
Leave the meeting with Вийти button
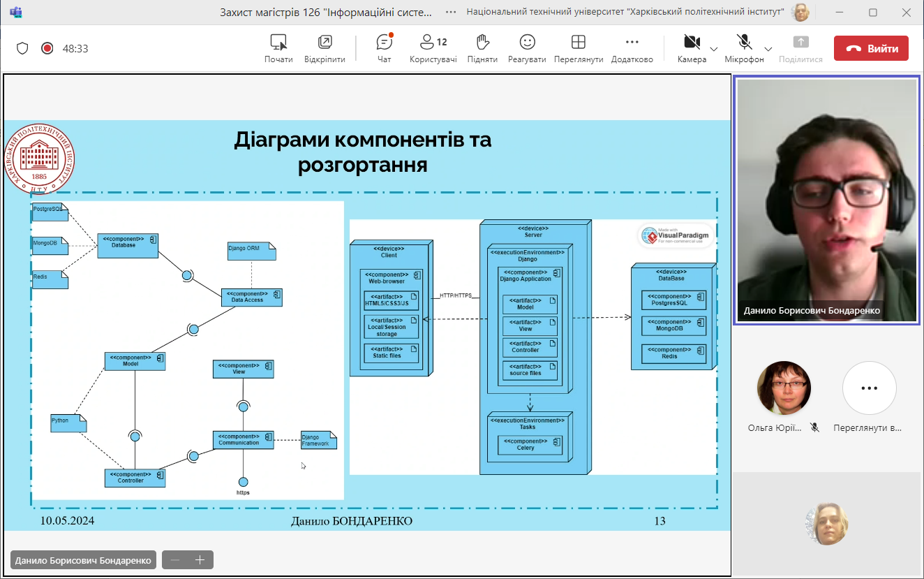tap(871, 48)
